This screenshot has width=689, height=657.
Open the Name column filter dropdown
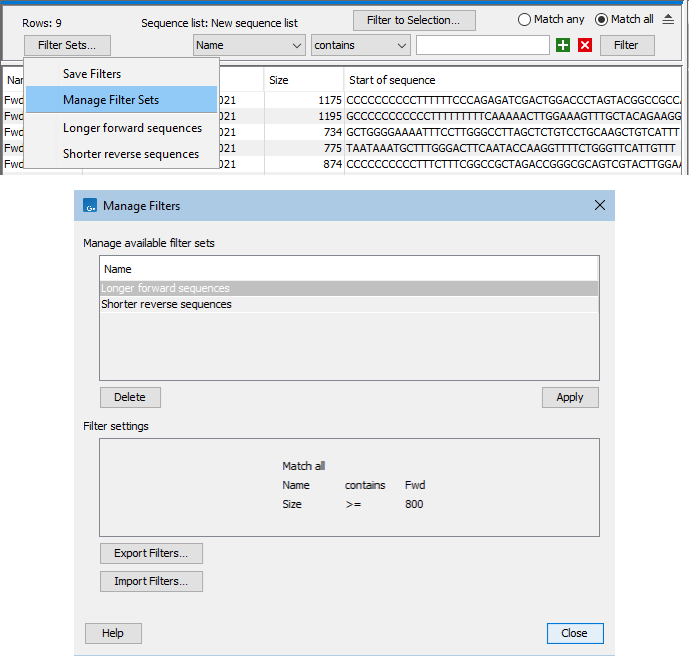249,45
